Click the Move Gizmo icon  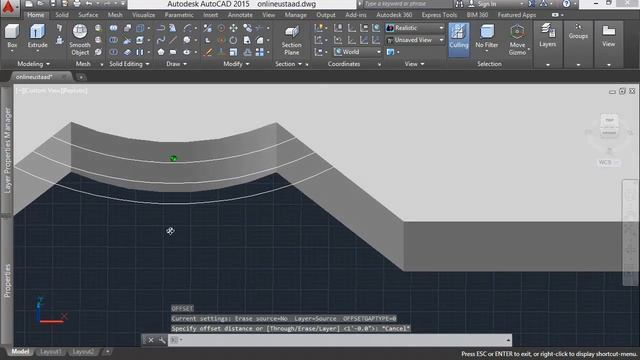click(x=517, y=39)
